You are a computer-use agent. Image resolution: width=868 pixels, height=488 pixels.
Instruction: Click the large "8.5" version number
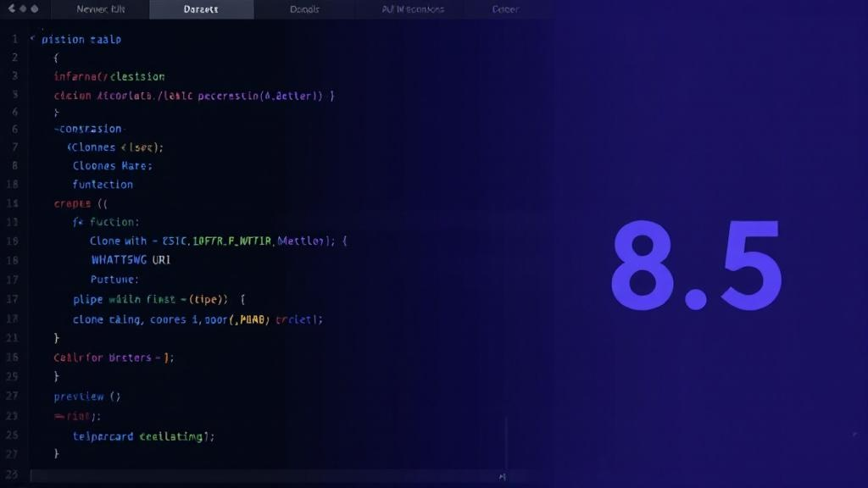[695, 266]
